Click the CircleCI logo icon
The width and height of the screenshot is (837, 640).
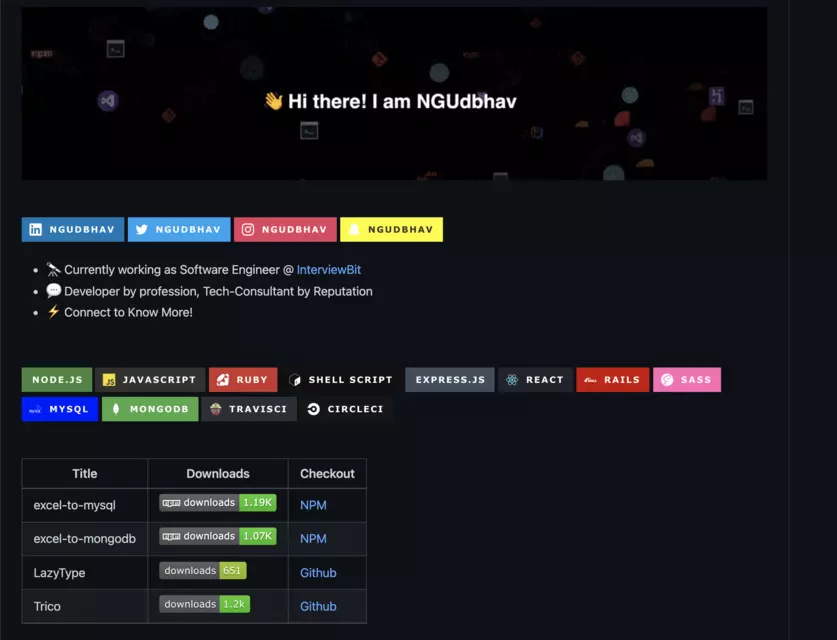click(x=314, y=409)
